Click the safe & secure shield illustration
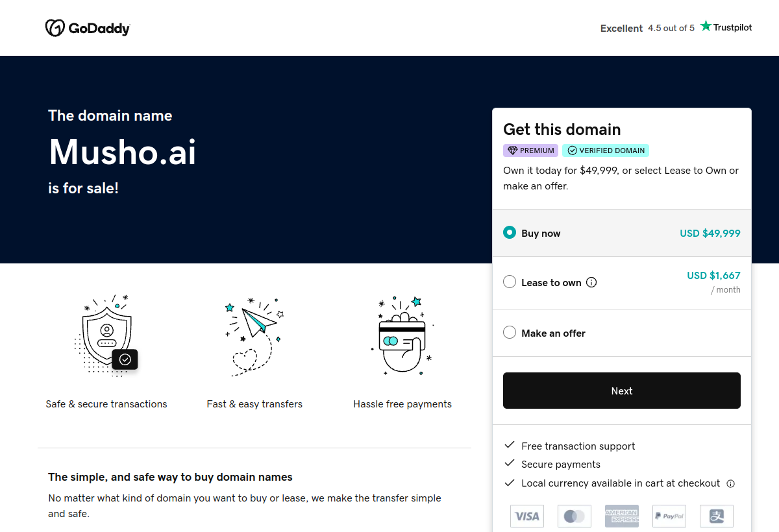 106,335
